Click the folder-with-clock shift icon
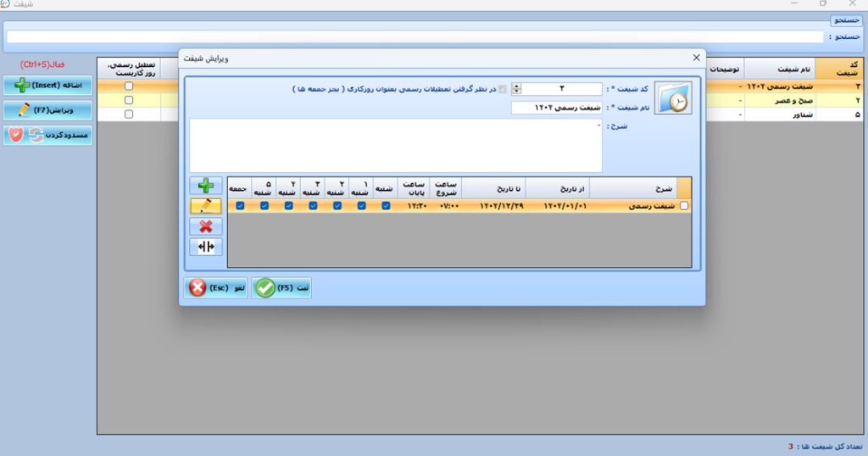The height and width of the screenshot is (456, 868). (674, 98)
